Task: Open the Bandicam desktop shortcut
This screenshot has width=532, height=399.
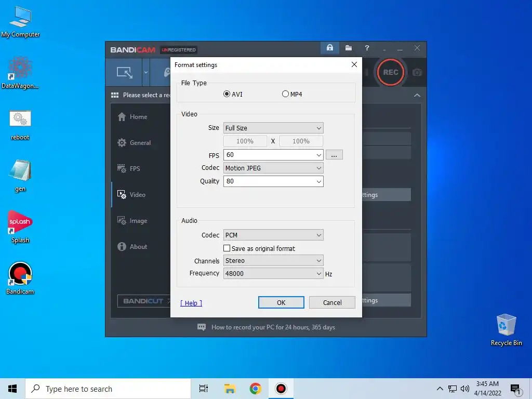Action: (20, 278)
